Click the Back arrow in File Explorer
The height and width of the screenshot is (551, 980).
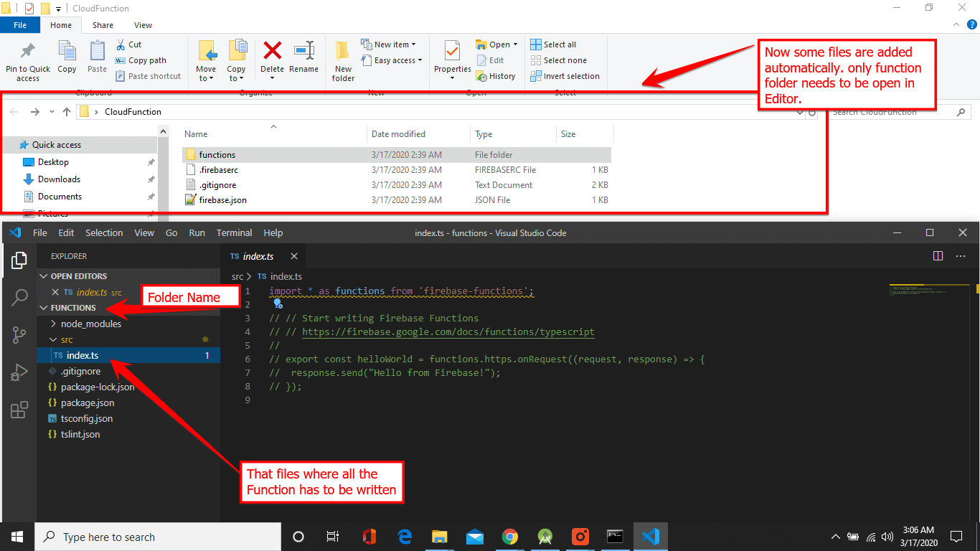point(15,112)
